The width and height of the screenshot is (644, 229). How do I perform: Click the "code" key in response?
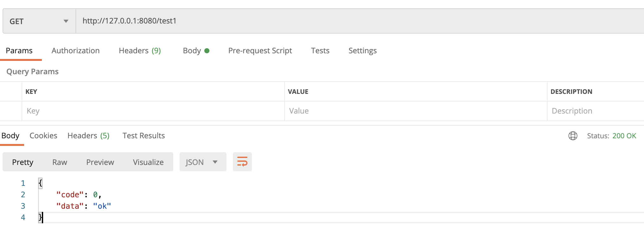[x=70, y=194]
